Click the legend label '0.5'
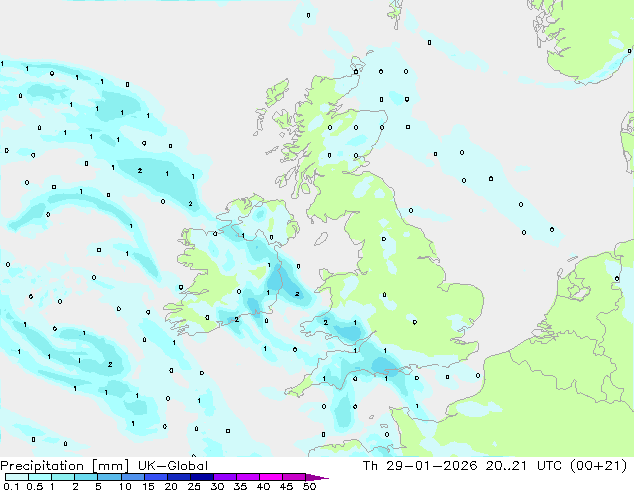This screenshot has width=634, height=490. pyautogui.click(x=34, y=486)
